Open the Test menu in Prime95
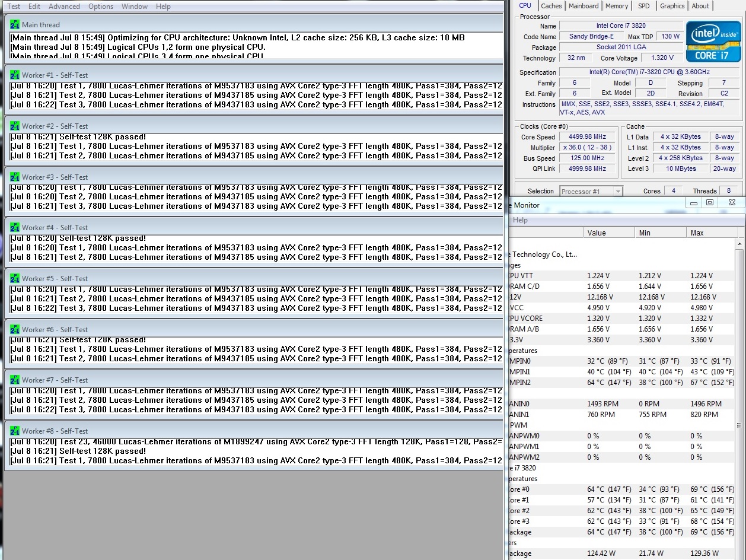The height and width of the screenshot is (560, 746). pyautogui.click(x=13, y=7)
